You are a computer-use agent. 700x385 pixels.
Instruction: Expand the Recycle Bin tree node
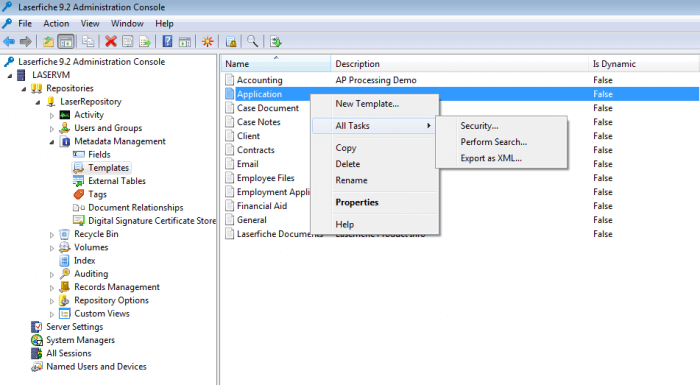(x=52, y=234)
